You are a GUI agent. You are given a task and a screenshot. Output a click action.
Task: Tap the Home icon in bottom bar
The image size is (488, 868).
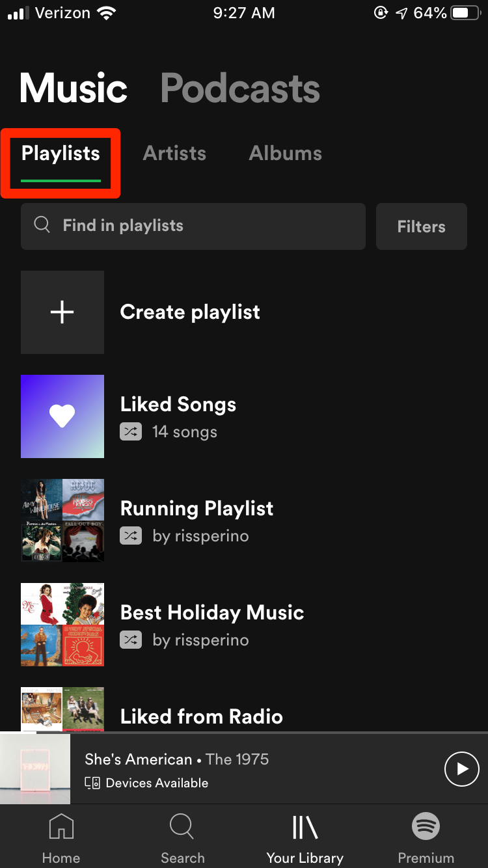point(61,828)
